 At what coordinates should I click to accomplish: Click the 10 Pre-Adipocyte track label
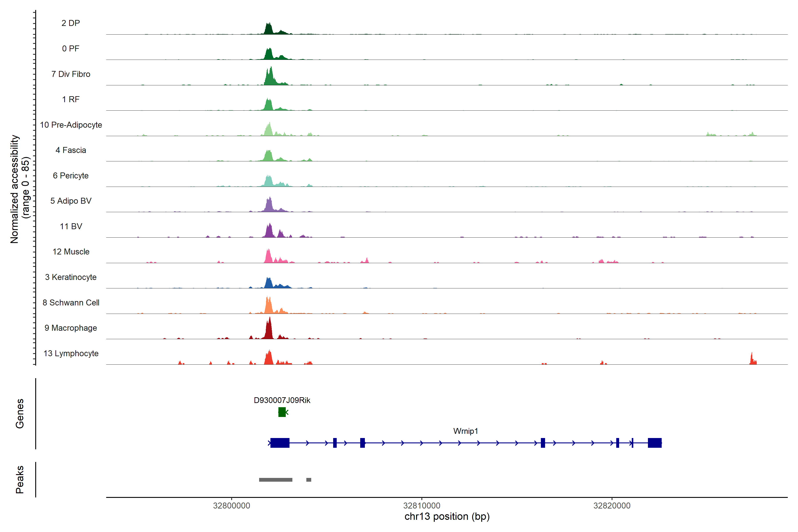[x=71, y=125]
